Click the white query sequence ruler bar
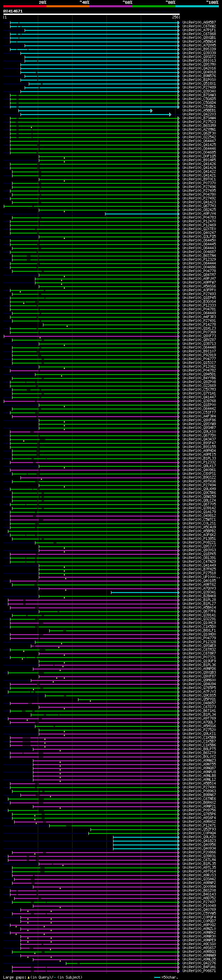This screenshot has height=980, width=222. [x=92, y=14]
